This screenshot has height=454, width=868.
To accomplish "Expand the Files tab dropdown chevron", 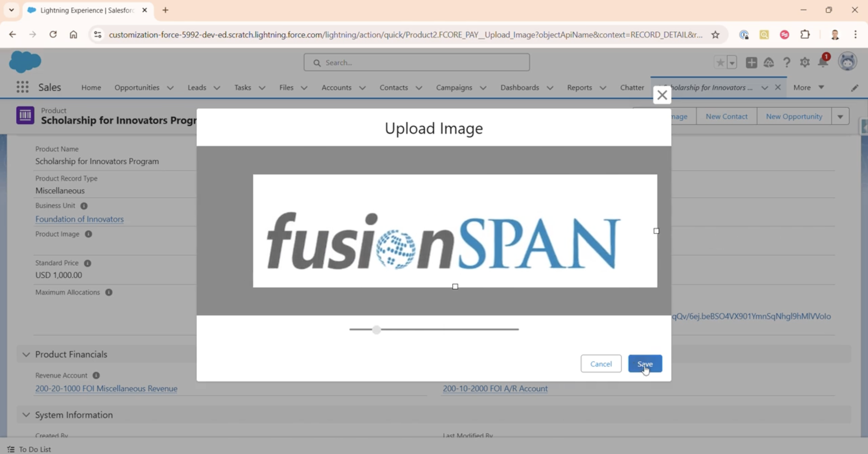I will coord(304,88).
